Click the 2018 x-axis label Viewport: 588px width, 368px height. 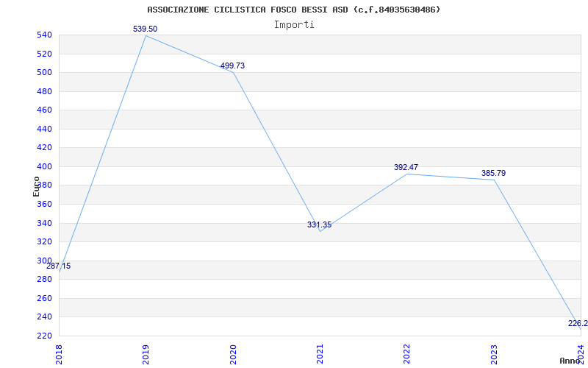59,355
